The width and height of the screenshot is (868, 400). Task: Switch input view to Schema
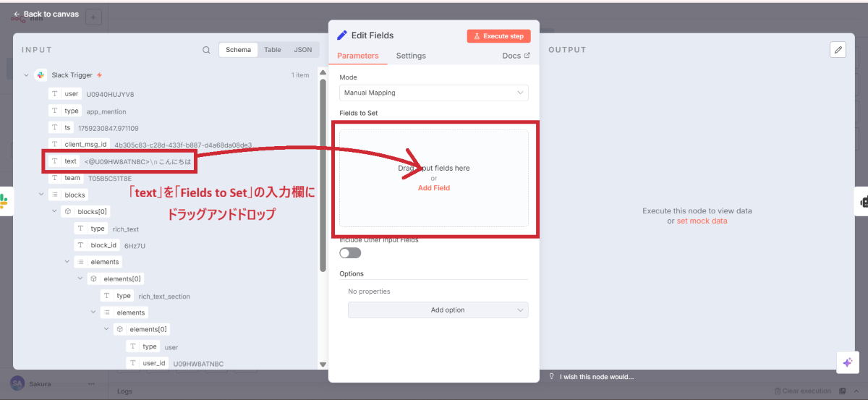(x=238, y=50)
